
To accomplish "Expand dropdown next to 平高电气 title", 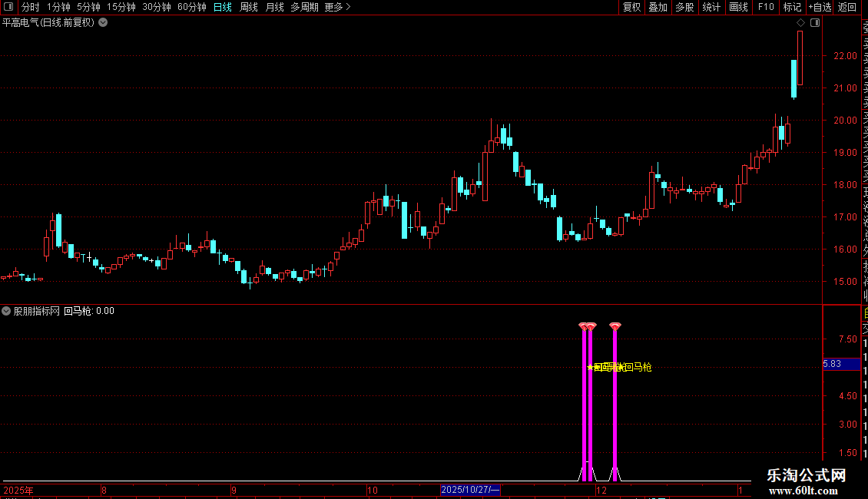I will pos(103,23).
